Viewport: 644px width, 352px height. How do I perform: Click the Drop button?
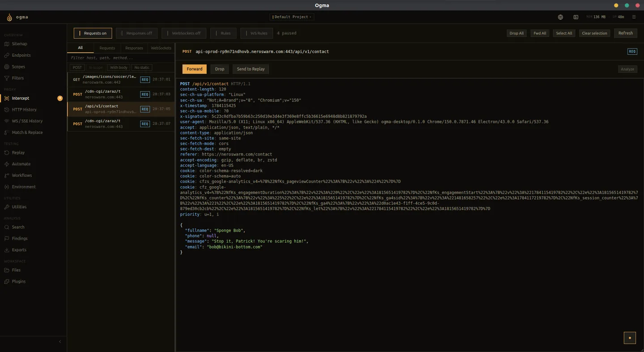tap(220, 69)
